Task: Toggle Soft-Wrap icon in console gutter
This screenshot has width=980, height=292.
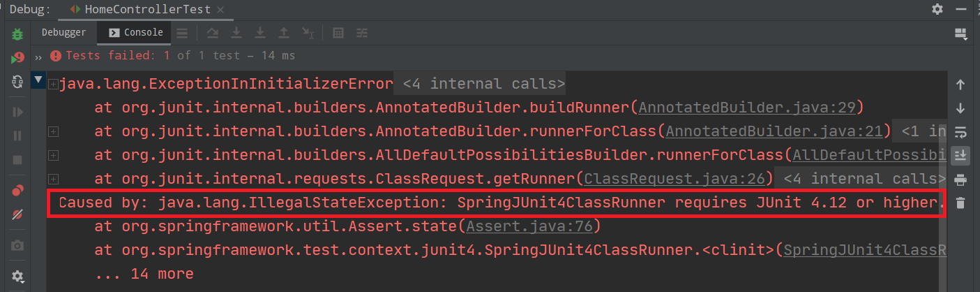Action: 960,131
